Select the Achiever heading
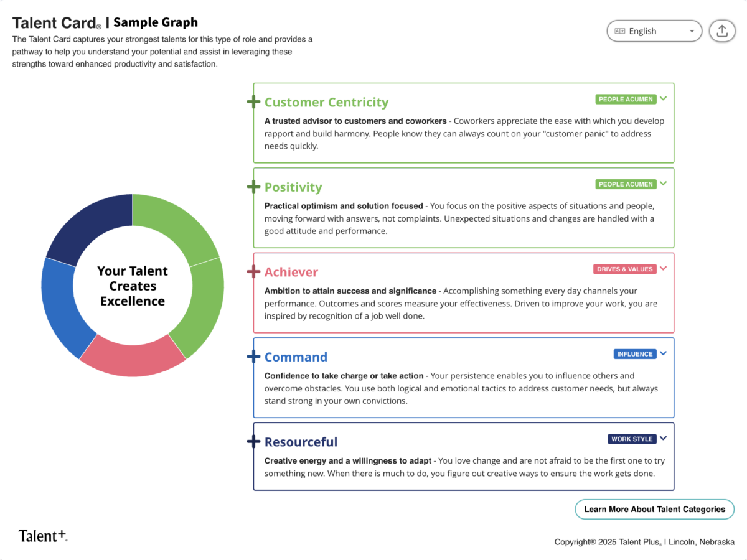Screen dimensions: 747x560 [291, 272]
